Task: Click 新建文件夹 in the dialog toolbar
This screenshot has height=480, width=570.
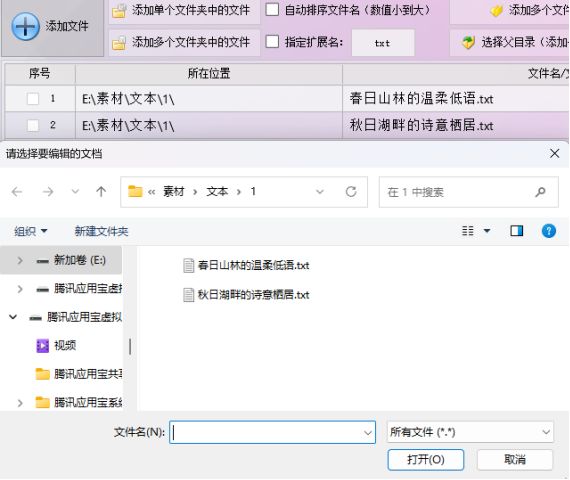Action: [101, 231]
